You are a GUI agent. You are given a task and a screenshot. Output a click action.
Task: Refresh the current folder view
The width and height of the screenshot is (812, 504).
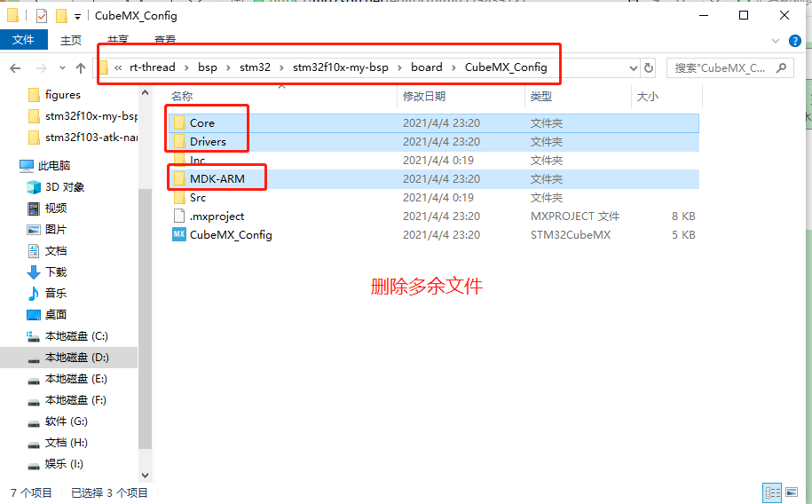pos(649,67)
